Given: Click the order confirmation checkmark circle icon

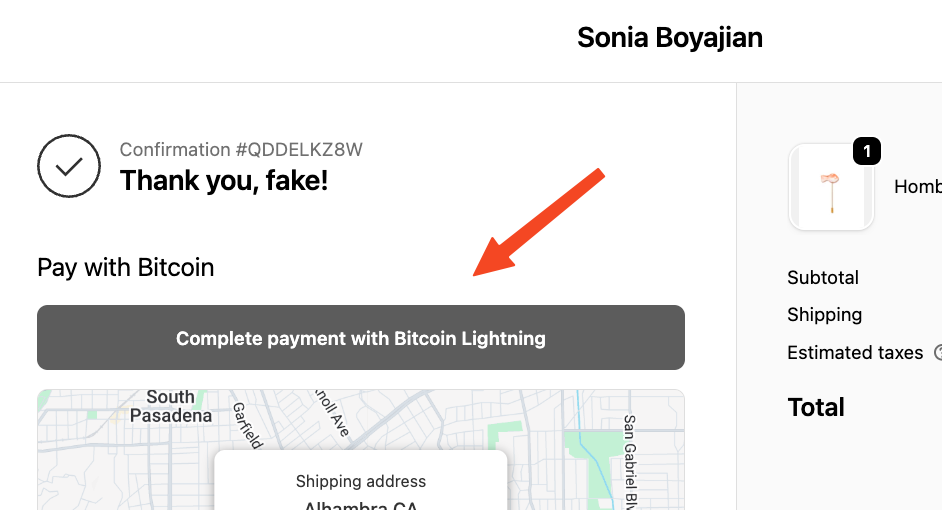Looking at the screenshot, I should 69,166.
